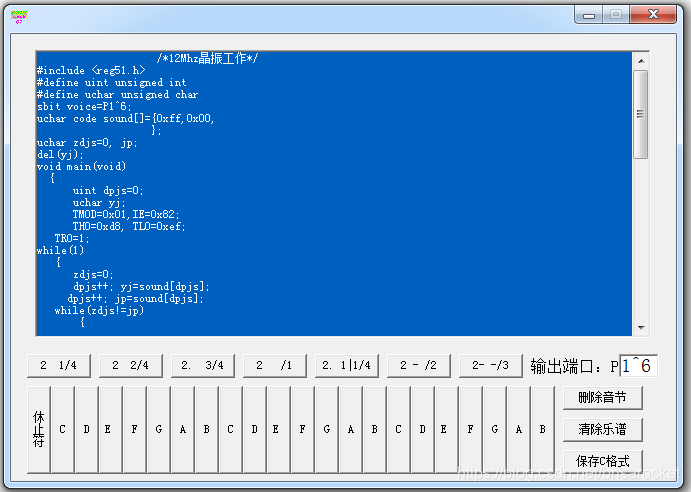Click the '/*12Mhz晶振工作*/' comment line
691x492 pixels.
point(207,58)
